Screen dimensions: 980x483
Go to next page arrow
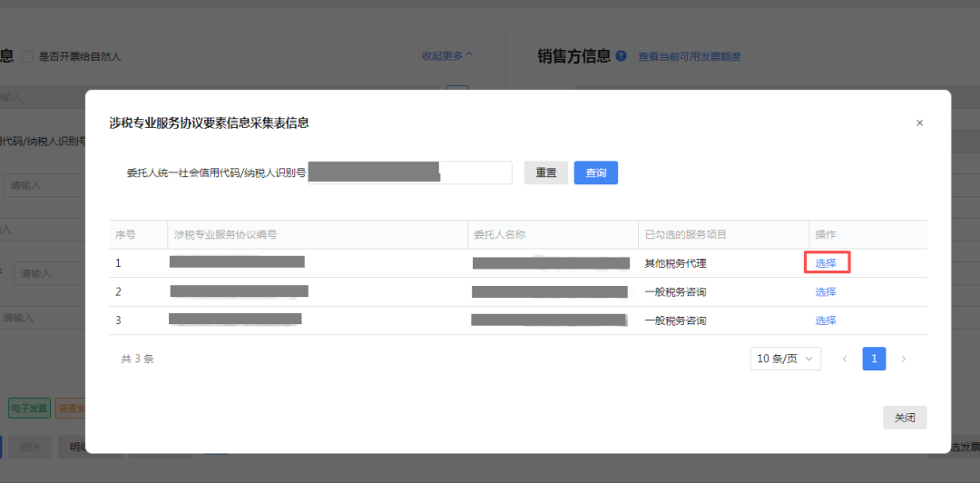pyautogui.click(x=903, y=360)
